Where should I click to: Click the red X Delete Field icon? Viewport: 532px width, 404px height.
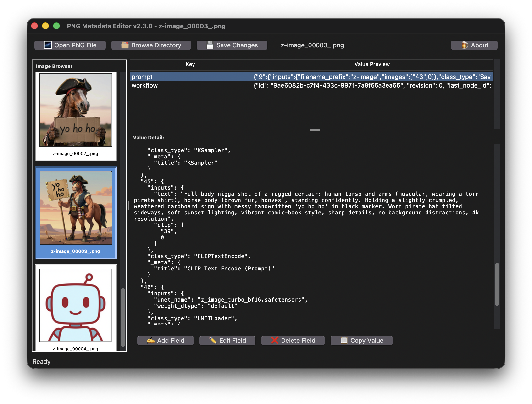pyautogui.click(x=274, y=341)
